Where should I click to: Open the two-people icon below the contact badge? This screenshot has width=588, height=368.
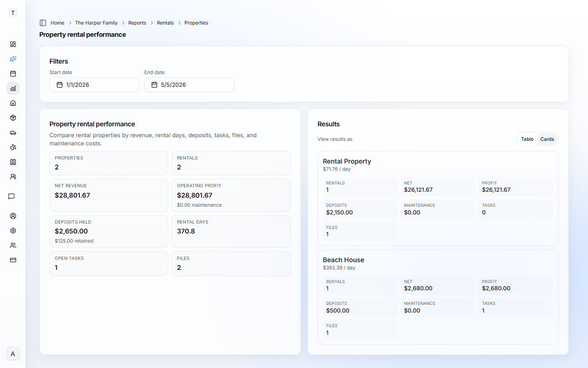[x=13, y=176]
